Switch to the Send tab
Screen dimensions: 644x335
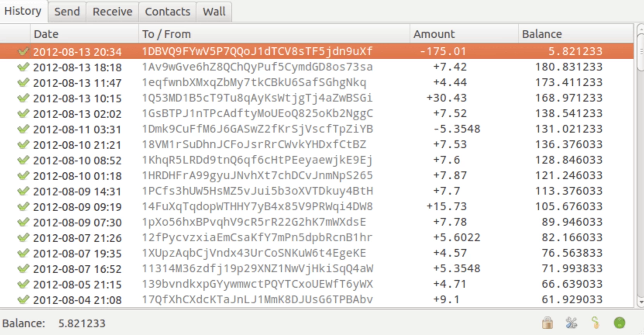67,12
